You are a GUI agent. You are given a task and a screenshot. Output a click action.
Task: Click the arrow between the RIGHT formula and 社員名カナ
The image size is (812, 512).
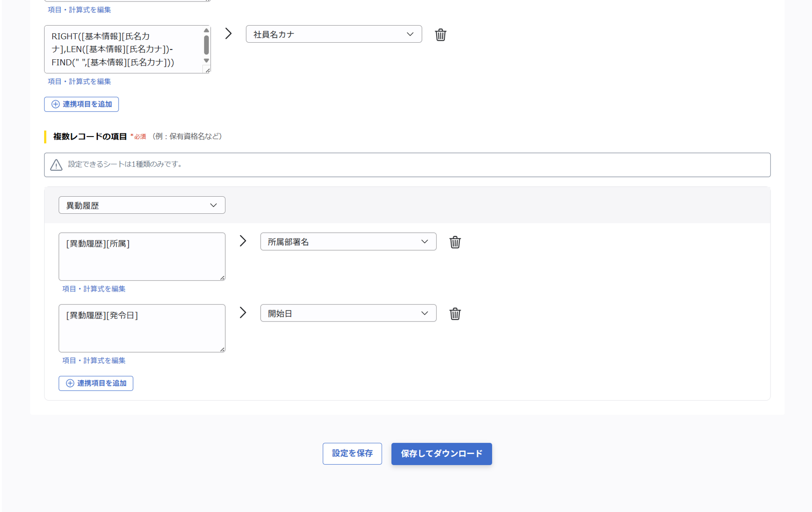[x=228, y=34]
